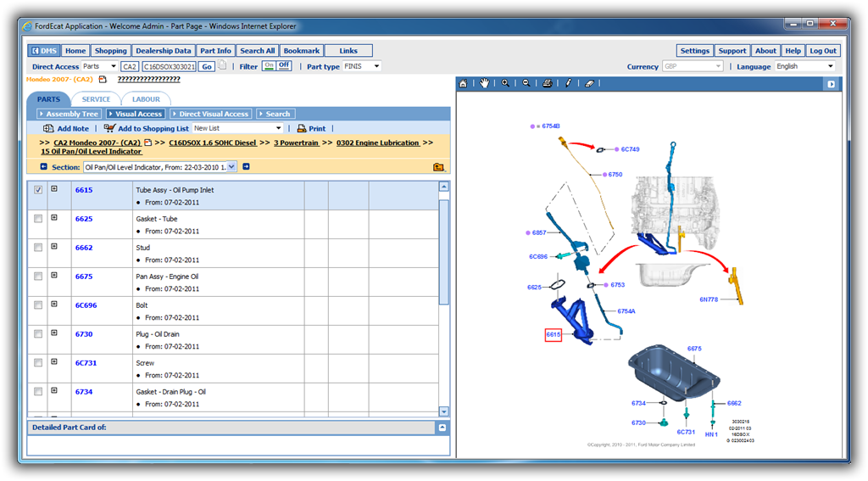
Task: Click the Internet Explorer title bar icon
Action: coord(26,26)
